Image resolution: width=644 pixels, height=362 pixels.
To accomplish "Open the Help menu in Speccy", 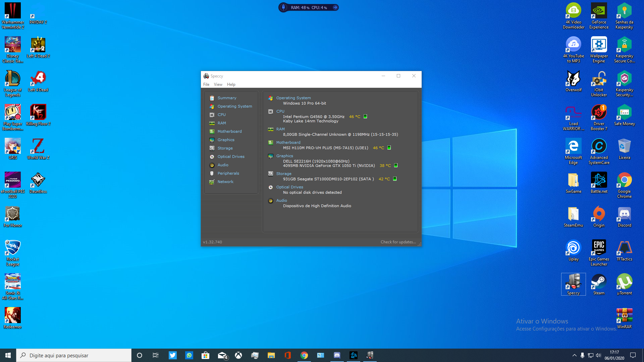I will click(x=231, y=84).
